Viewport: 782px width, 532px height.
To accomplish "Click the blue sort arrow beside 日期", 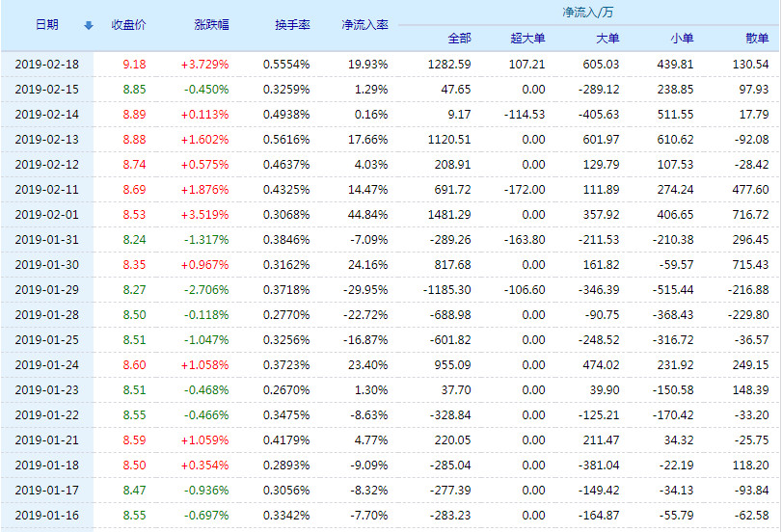I will click(89, 25).
